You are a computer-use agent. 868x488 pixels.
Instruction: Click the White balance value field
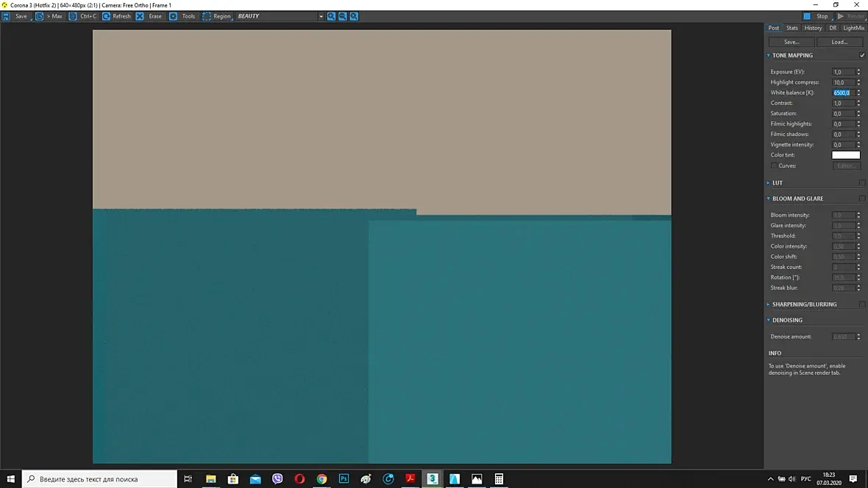(x=843, y=93)
